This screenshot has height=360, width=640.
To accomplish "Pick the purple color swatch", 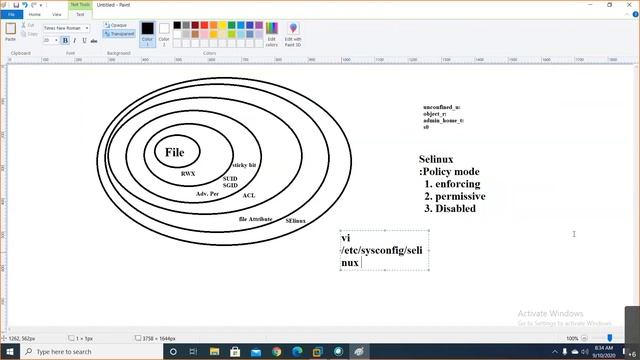I will (259, 25).
